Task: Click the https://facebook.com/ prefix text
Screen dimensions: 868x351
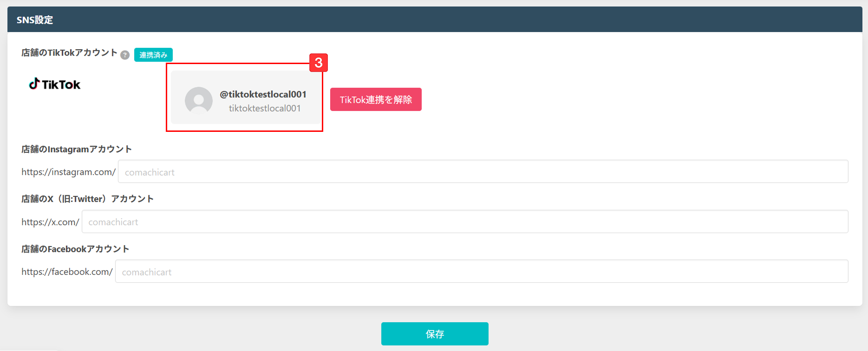Action: click(67, 272)
